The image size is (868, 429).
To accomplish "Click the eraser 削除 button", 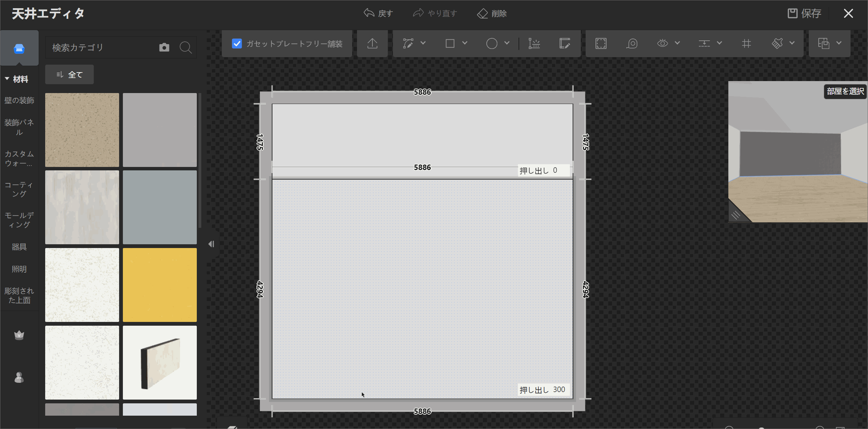I will [492, 13].
